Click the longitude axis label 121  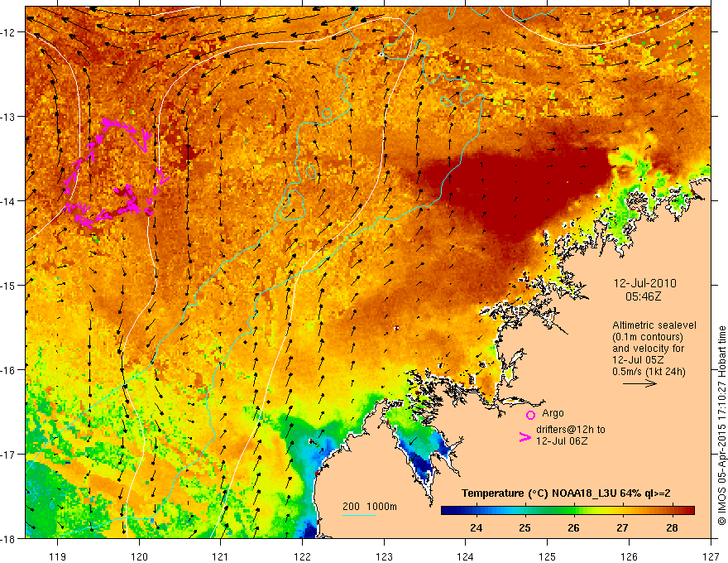click(x=221, y=556)
